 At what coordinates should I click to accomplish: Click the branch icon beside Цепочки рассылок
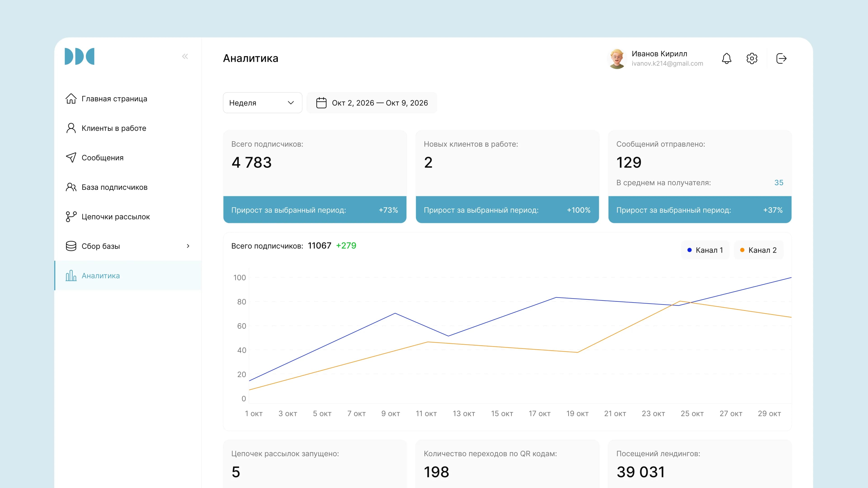coord(71,217)
